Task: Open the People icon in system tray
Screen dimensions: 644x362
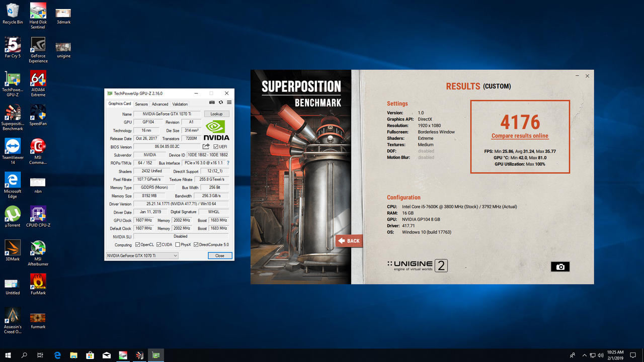Action: (x=573, y=355)
